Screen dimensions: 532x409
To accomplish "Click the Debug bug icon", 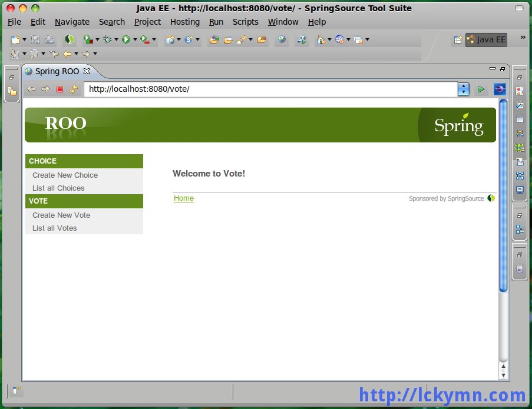I will [107, 40].
